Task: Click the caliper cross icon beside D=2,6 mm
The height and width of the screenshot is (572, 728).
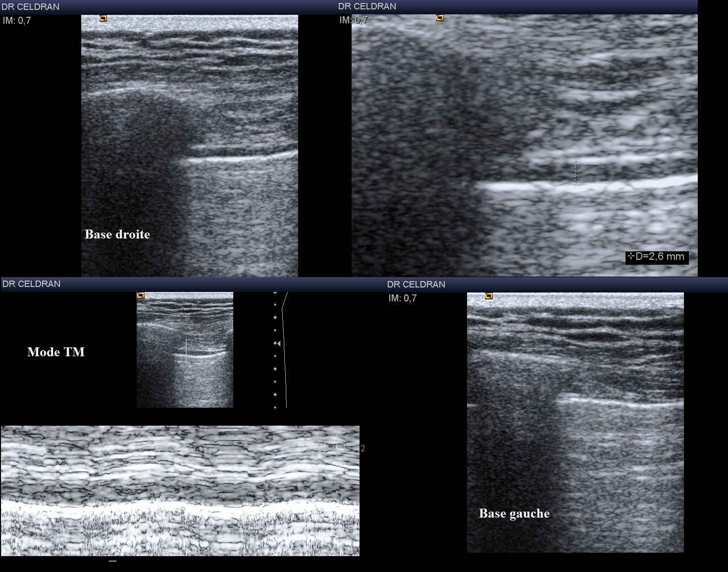Action: coord(631,256)
